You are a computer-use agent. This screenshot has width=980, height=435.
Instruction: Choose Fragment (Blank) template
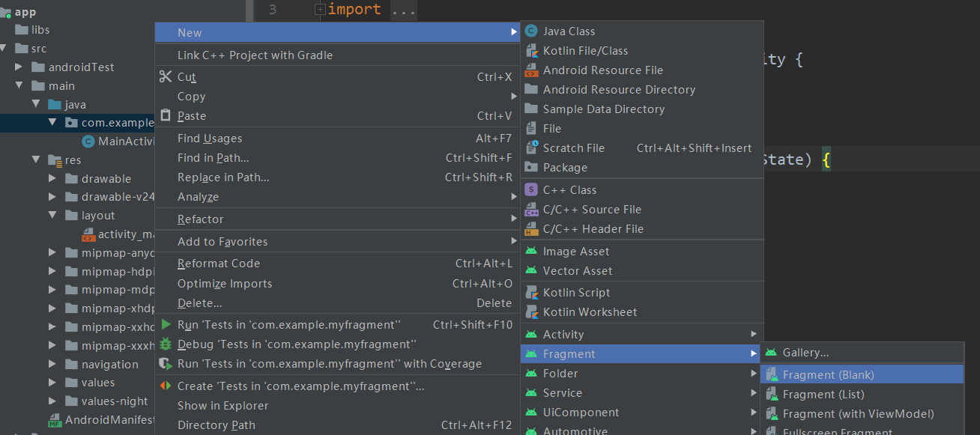pos(862,375)
